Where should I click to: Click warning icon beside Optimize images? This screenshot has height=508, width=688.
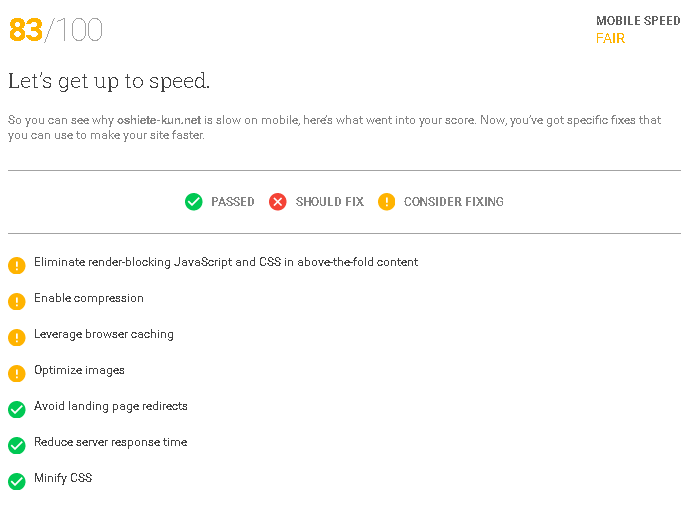17,373
